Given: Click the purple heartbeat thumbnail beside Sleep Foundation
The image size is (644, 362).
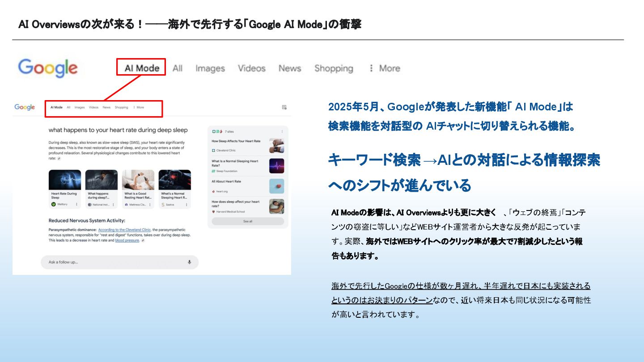Looking at the screenshot, I should point(276,166).
